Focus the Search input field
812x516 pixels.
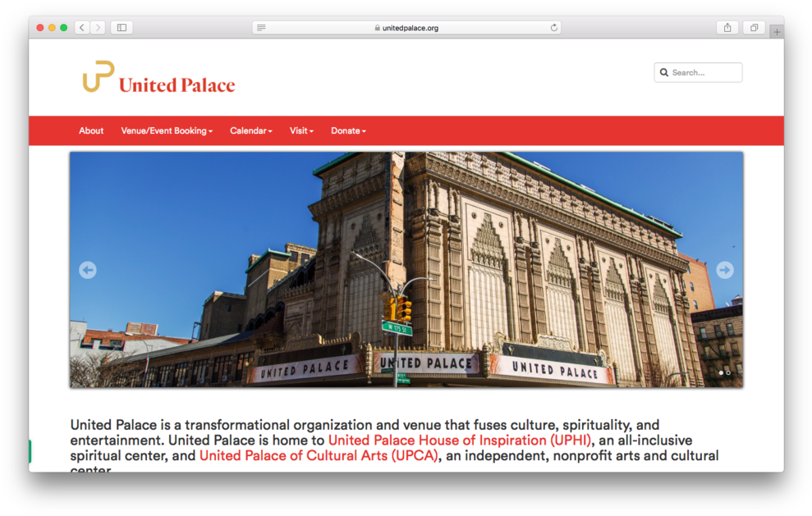(x=698, y=72)
